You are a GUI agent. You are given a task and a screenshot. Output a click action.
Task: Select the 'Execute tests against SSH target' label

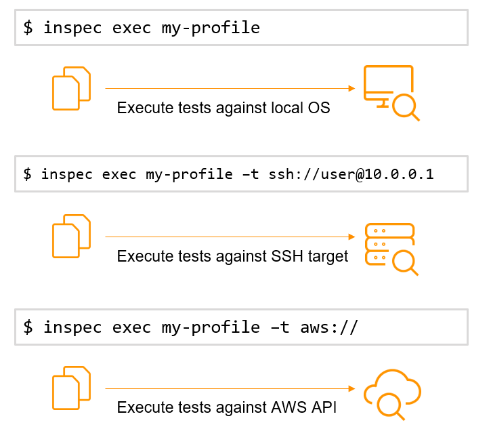coord(232,256)
